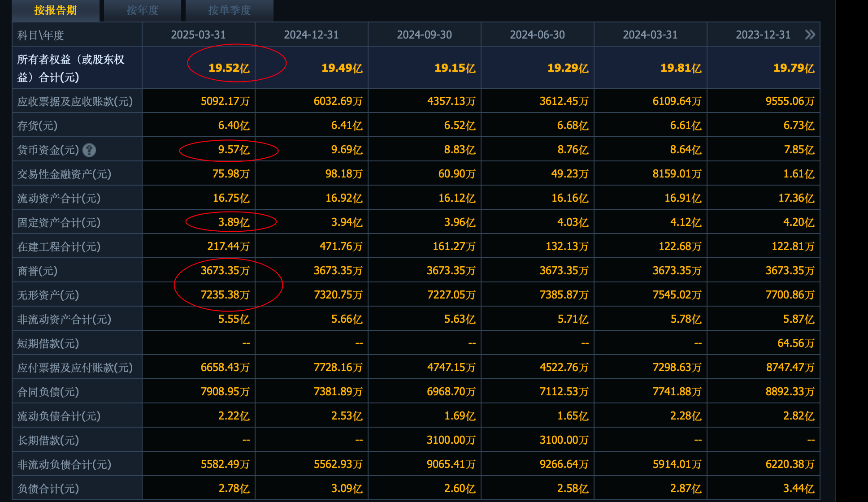The image size is (868, 502).
Task: Click the help question mark beside 货币资金
Action: [89, 150]
